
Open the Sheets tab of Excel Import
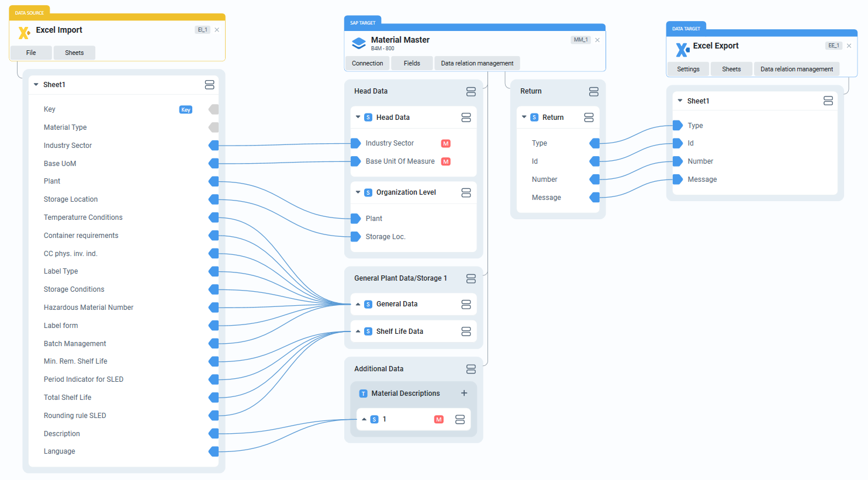coord(74,53)
